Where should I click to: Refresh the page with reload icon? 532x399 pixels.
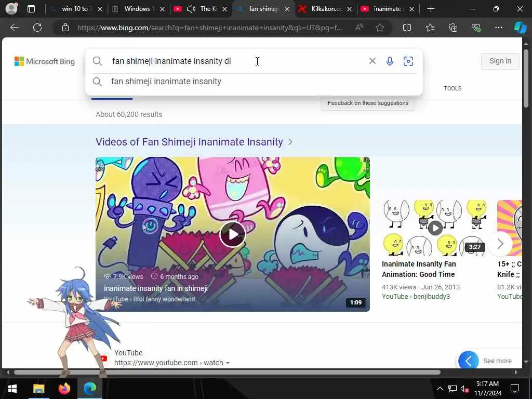click(37, 28)
